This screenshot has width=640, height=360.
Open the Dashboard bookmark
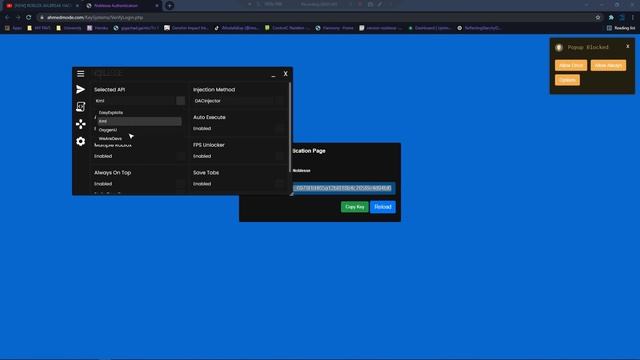[430, 28]
